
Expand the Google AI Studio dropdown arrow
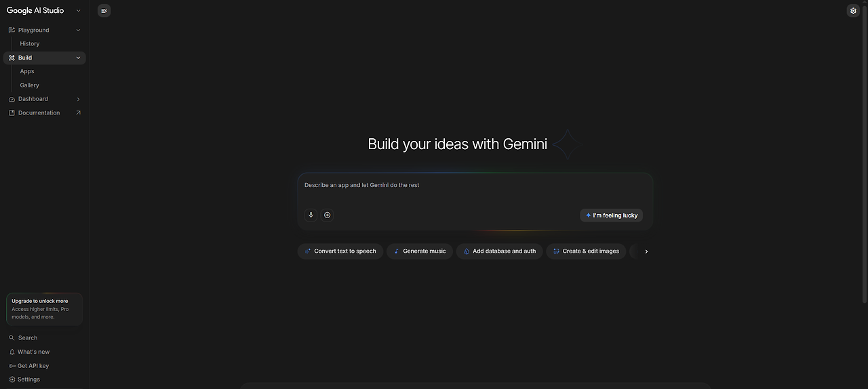coord(78,11)
